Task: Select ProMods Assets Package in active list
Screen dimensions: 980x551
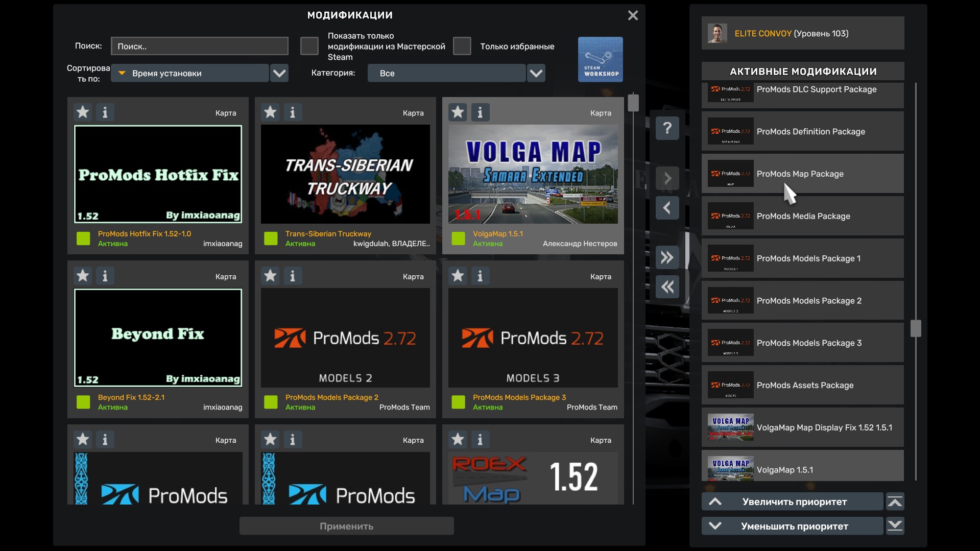Action: tap(803, 385)
